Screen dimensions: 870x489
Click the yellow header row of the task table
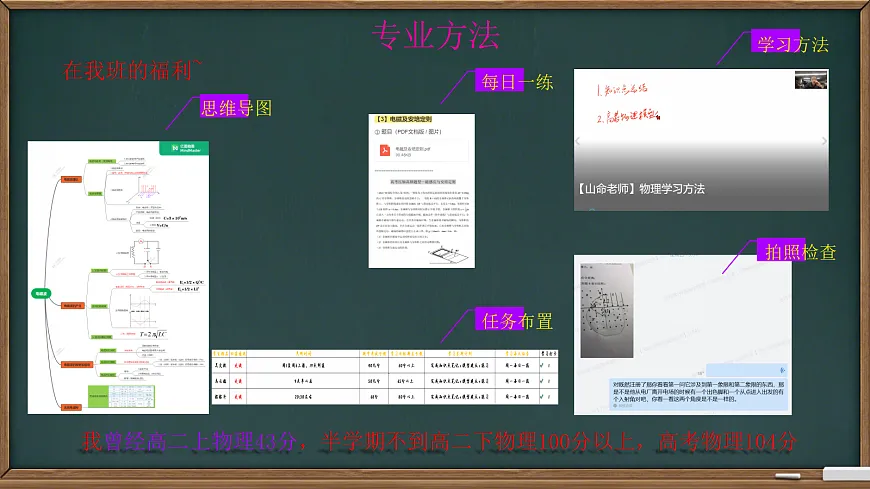pyautogui.click(x=385, y=354)
